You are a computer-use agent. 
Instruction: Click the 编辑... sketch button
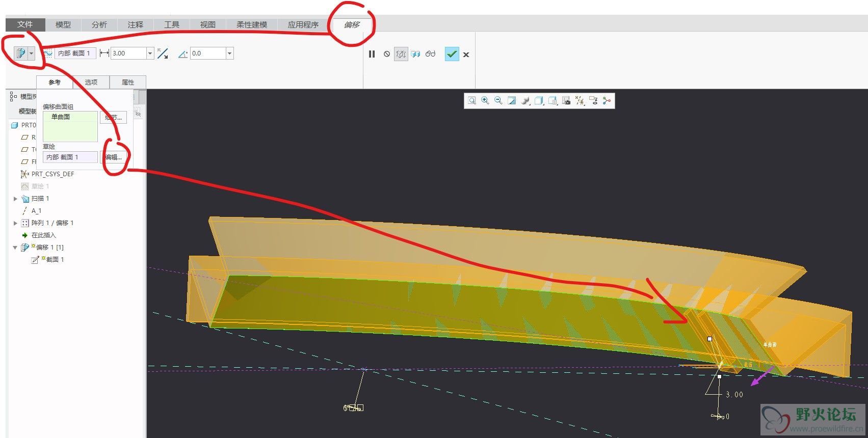114,157
